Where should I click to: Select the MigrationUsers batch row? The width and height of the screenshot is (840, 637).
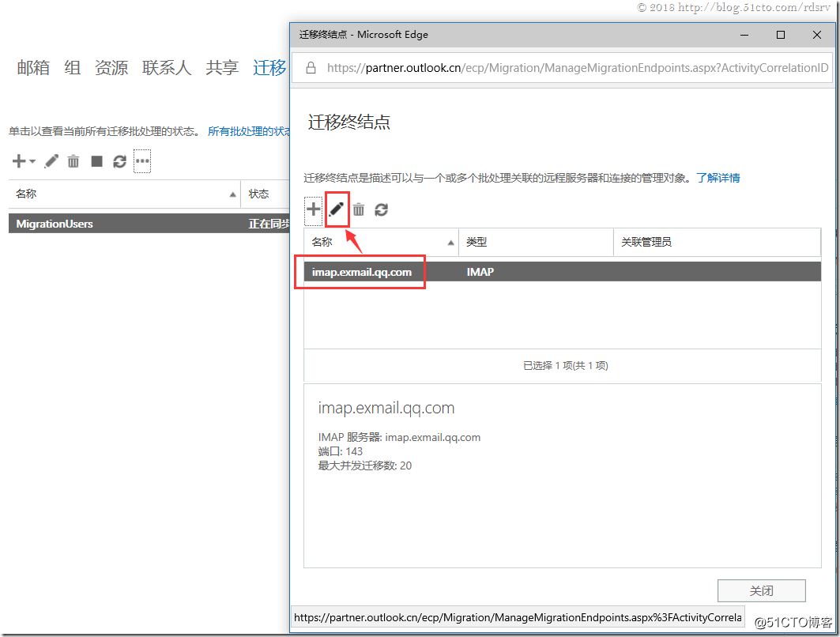coord(149,224)
